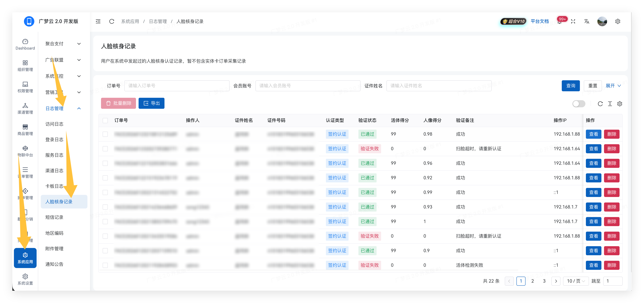Screen dimensions: 644x303
Task: Click the 订单号 input field
Action: click(176, 86)
